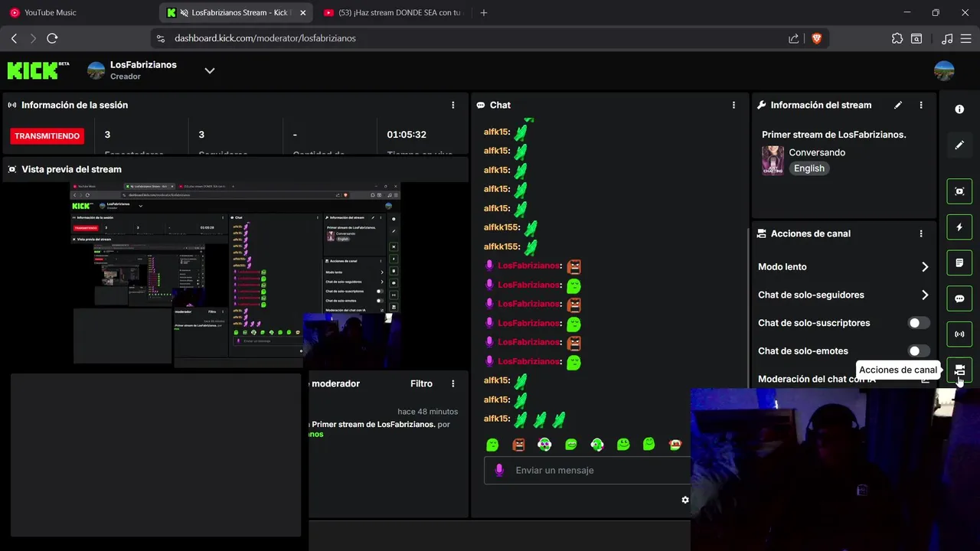Click the purple microphone icon in message box

[x=499, y=470]
